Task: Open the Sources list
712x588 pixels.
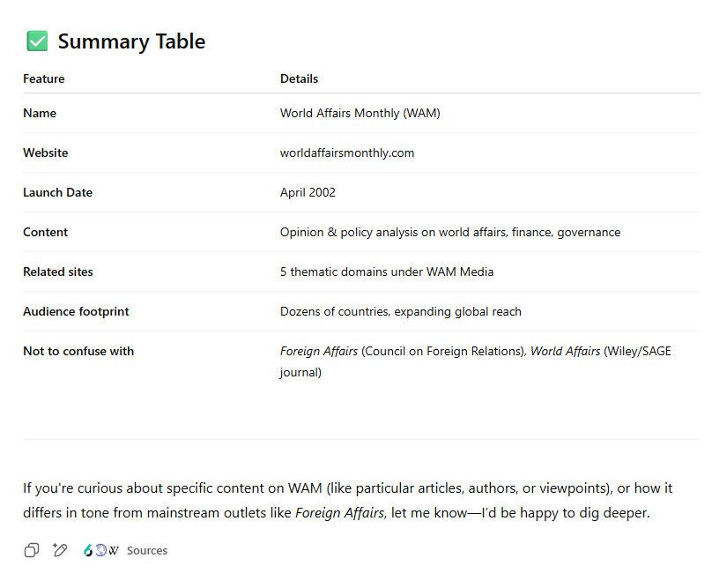Action: (x=146, y=550)
